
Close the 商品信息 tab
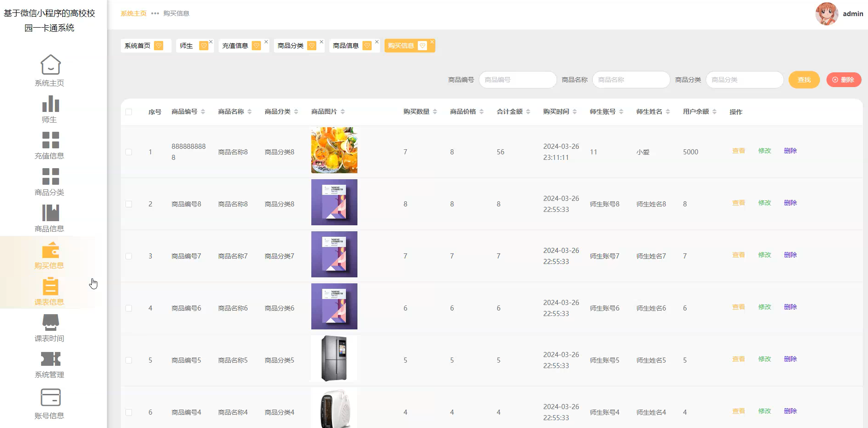[377, 41]
